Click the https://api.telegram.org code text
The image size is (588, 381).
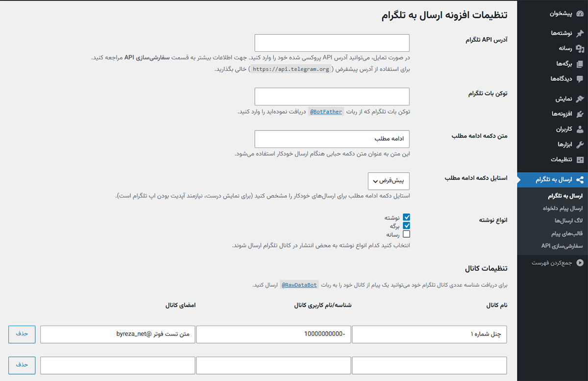click(291, 70)
